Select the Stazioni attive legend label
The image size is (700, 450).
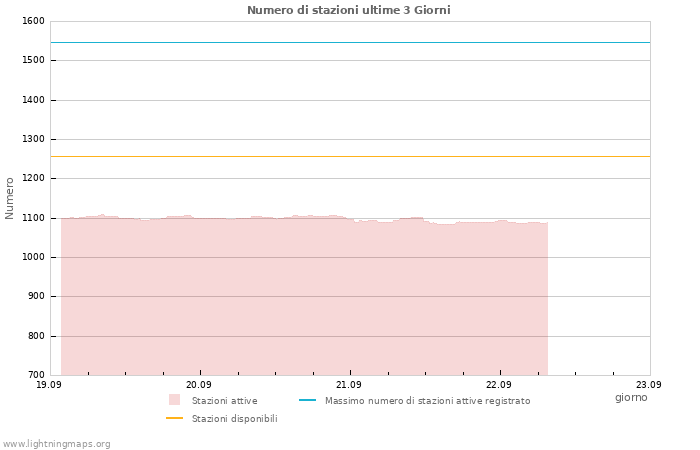(225, 401)
